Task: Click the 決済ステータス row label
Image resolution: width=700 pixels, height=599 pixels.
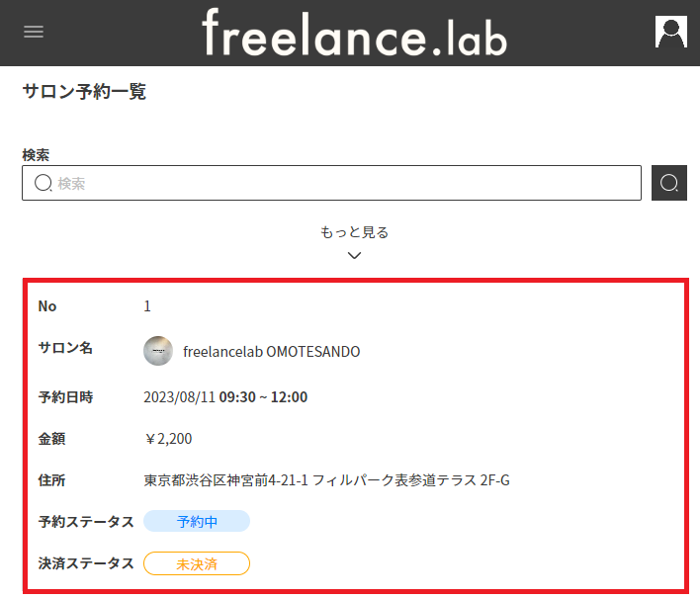Action: 85,563
